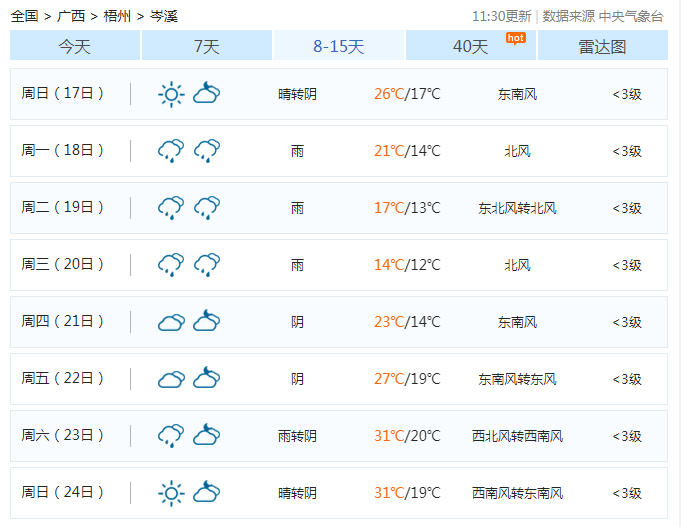Open the 7天 forecast tab
Viewport: 681px width, 527px height.
[x=206, y=46]
